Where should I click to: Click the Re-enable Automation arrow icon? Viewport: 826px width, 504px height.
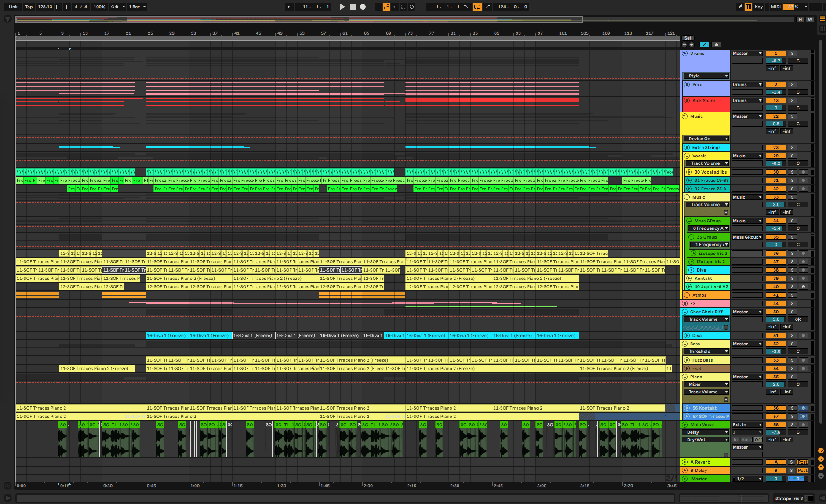coord(395,7)
